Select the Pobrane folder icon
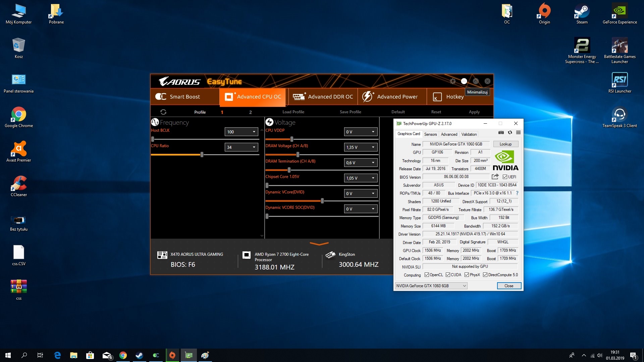Viewport: 644px width, 362px height. pyautogui.click(x=56, y=14)
